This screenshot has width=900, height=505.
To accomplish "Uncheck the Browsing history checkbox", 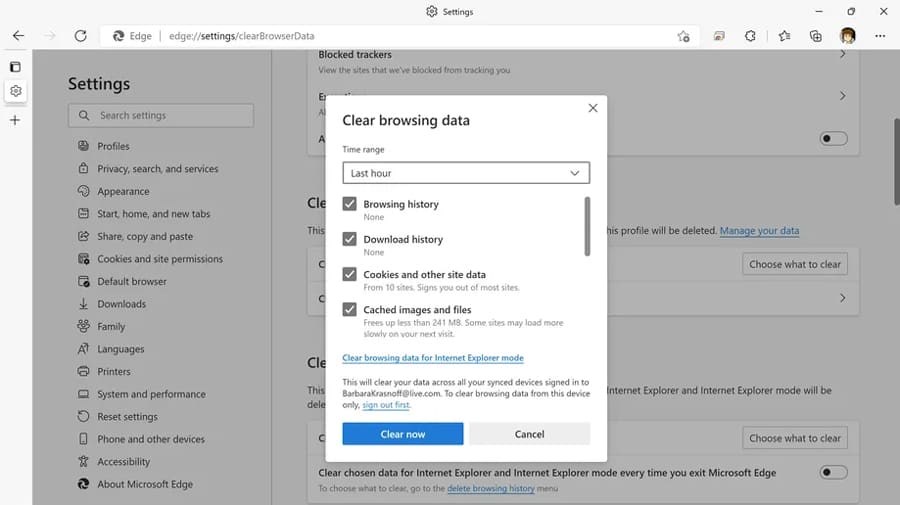I will coord(350,204).
